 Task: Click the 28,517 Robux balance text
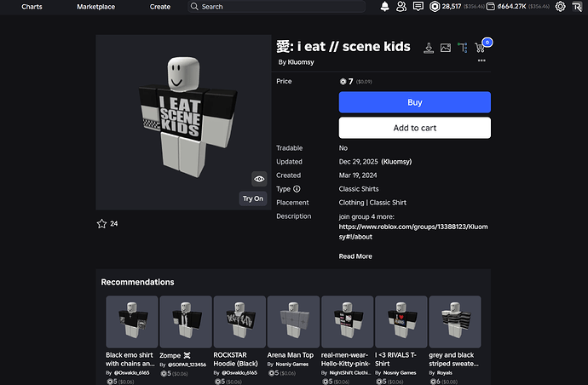[x=452, y=6]
